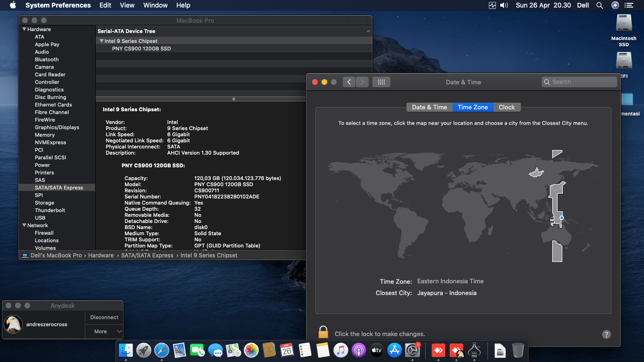The image size is (644, 362).
Task: Open Date & Time help question mark
Action: [607, 334]
